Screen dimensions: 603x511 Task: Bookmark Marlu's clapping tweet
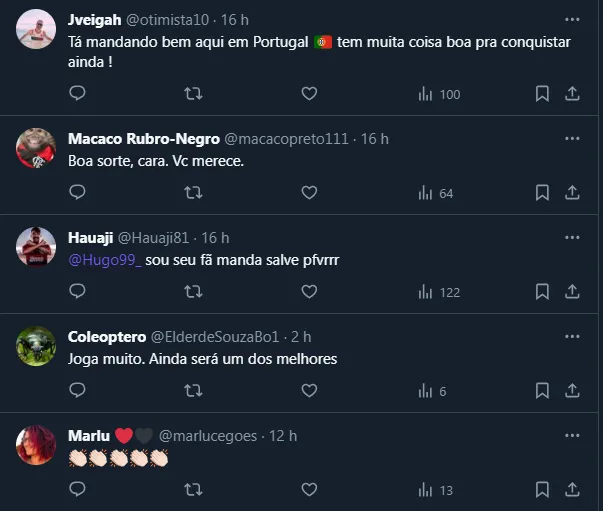[542, 489]
